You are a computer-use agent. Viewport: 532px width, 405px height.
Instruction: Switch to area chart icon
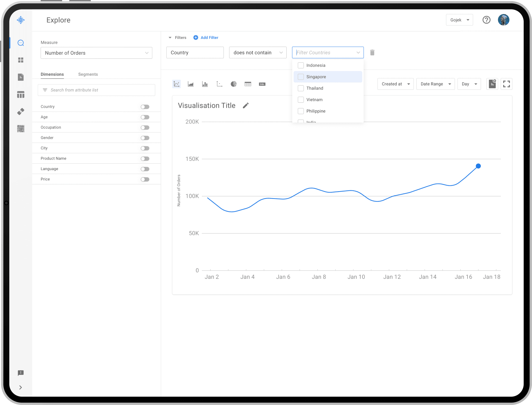click(191, 84)
